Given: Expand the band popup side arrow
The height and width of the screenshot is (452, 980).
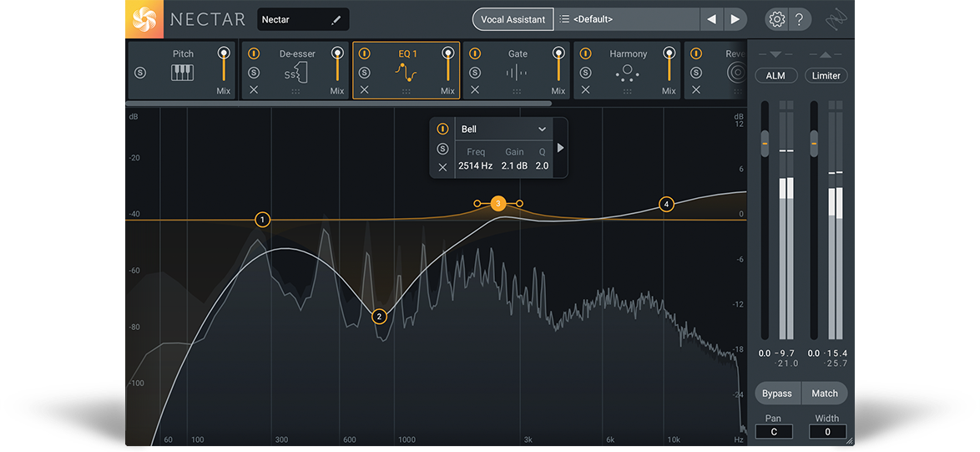Looking at the screenshot, I should coord(561,148).
